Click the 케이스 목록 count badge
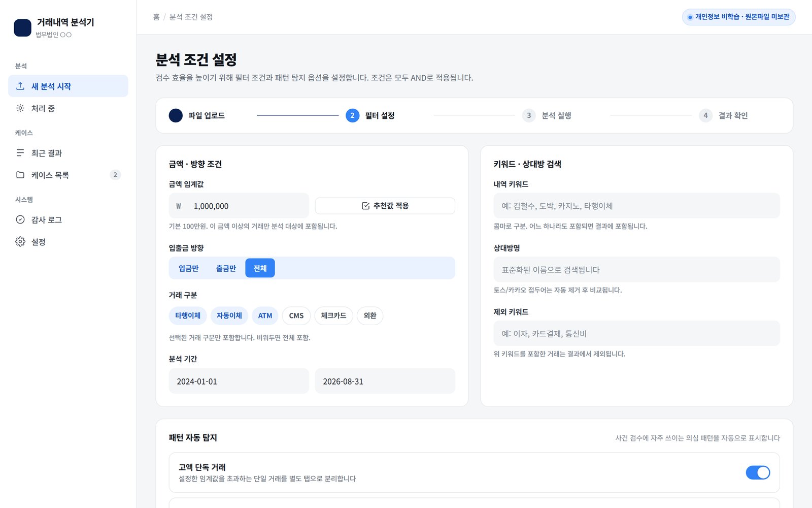Screen dimensions: 812x508 pyautogui.click(x=115, y=175)
